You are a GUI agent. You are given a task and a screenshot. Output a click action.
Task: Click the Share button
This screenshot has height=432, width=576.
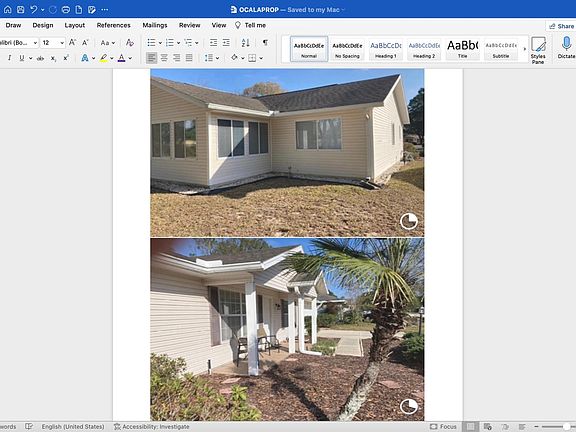pyautogui.click(x=561, y=26)
